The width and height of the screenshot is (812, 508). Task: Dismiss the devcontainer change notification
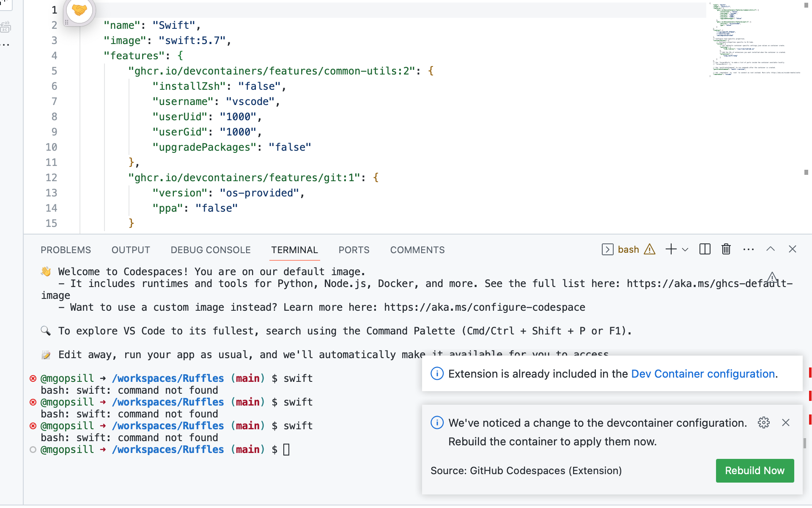pos(786,422)
